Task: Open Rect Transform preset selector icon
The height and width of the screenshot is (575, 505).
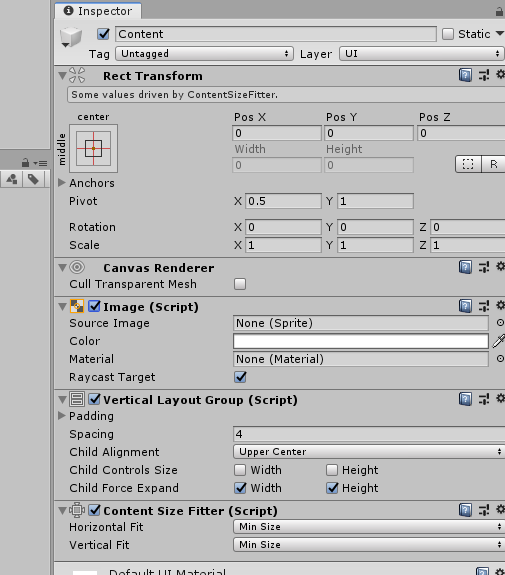Action: coord(484,75)
